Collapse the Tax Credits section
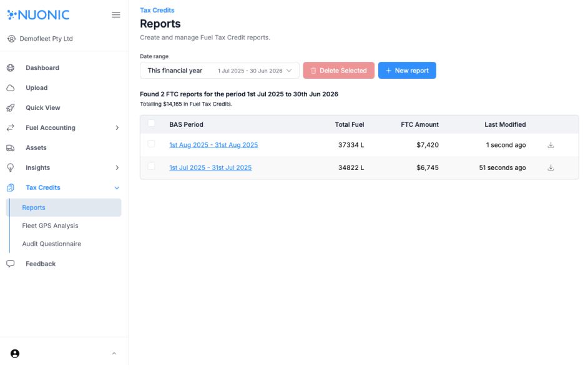The width and height of the screenshot is (588, 370). [x=117, y=188]
